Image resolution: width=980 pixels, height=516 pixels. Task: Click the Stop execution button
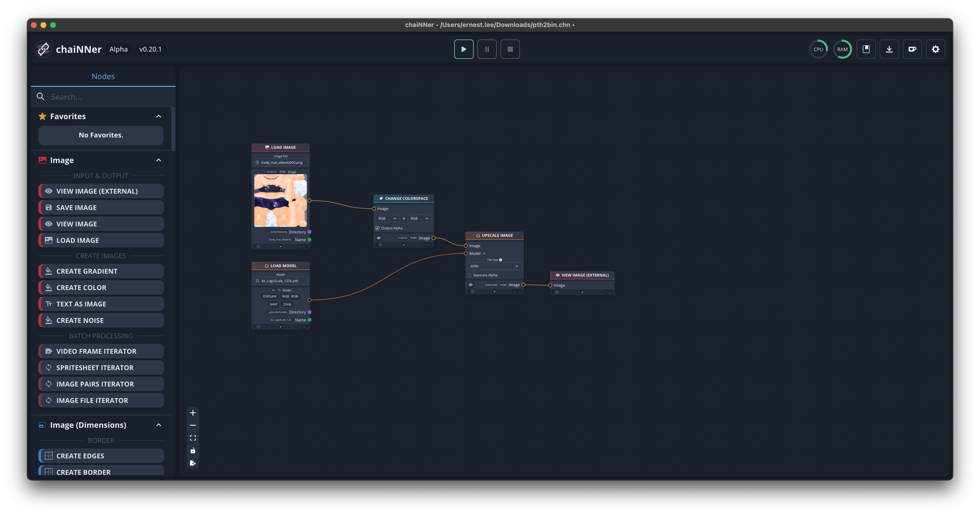pyautogui.click(x=510, y=49)
